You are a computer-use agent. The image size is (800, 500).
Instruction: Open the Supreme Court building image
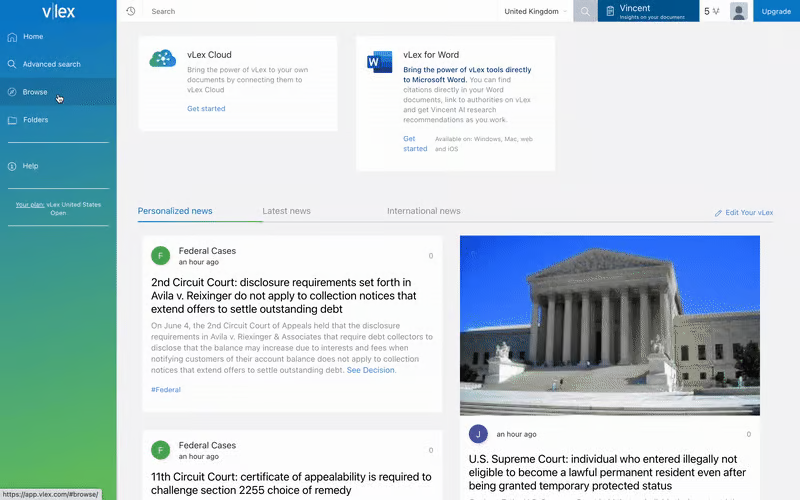pyautogui.click(x=610, y=326)
